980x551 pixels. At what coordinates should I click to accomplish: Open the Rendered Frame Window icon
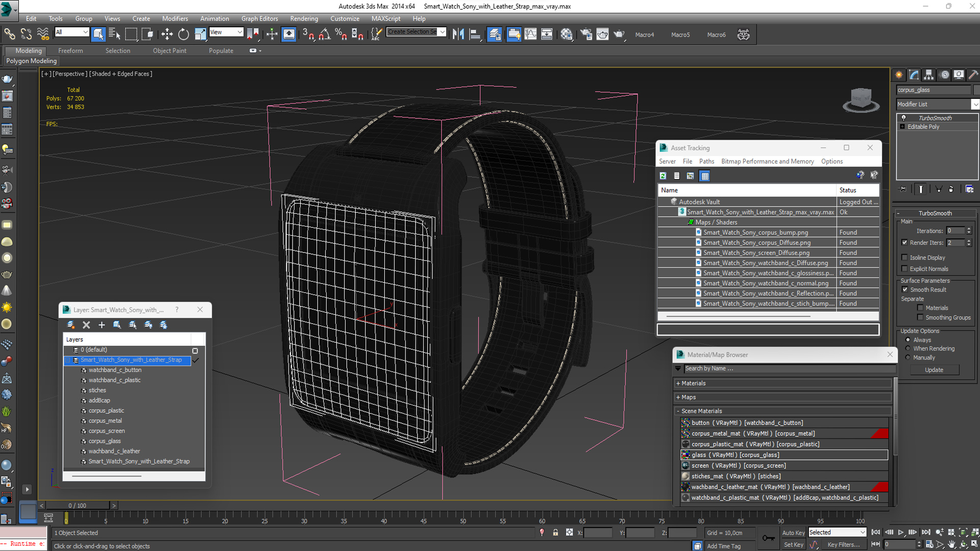coord(602,34)
